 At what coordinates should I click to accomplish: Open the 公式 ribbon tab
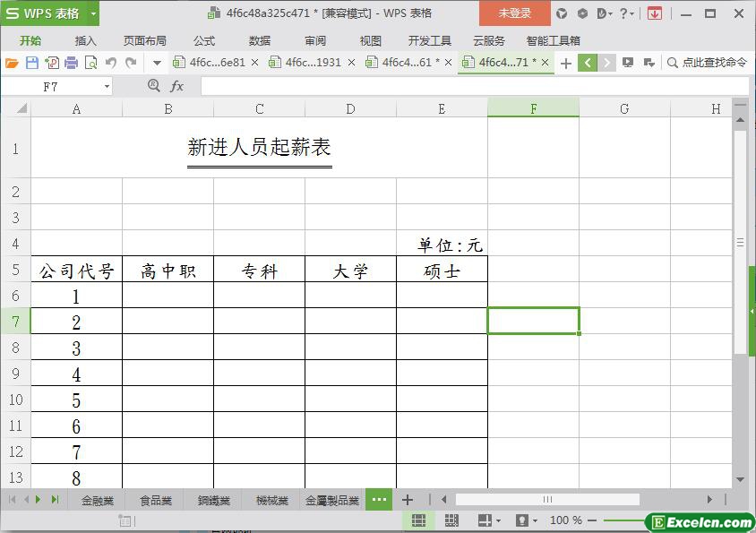(204, 41)
